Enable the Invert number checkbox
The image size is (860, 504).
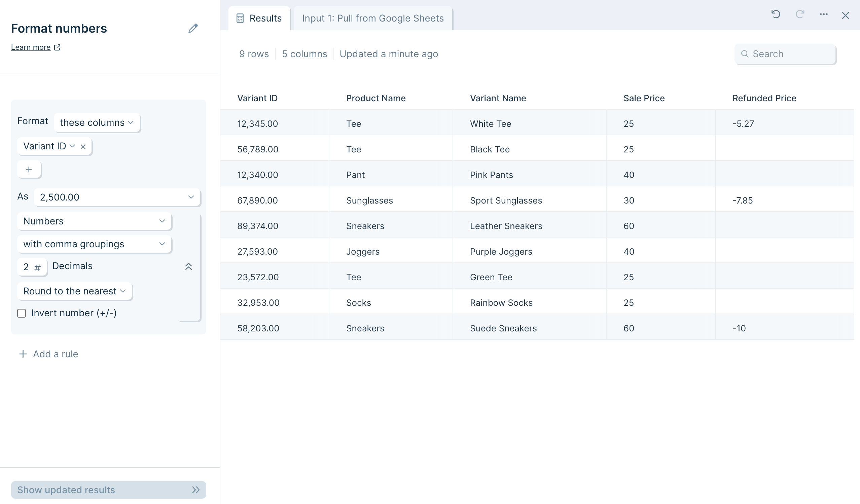(22, 313)
